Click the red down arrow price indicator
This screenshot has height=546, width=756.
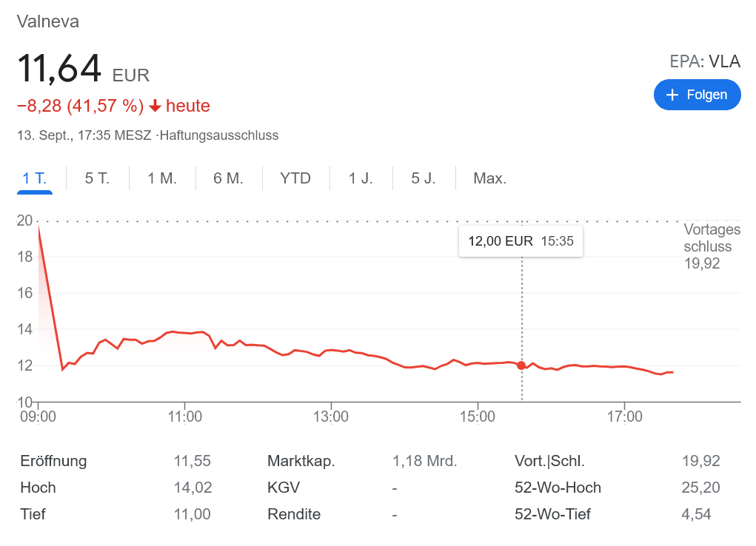[155, 107]
